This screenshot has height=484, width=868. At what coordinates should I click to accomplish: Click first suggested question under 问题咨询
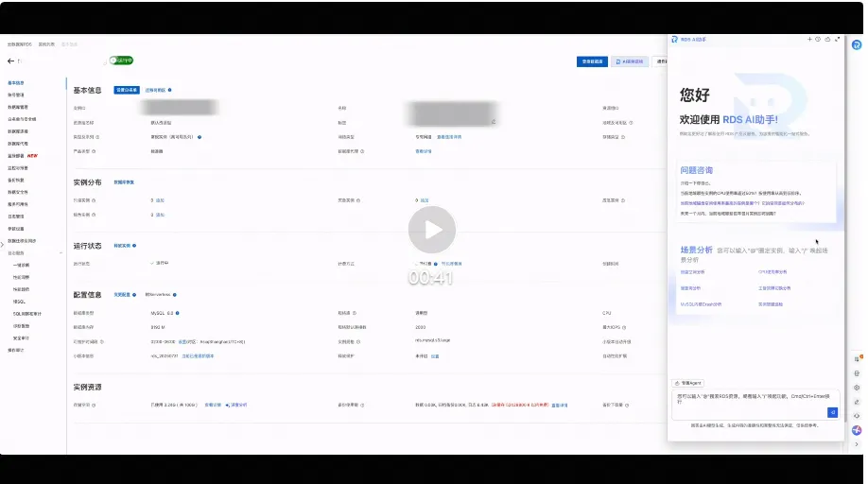tap(695, 183)
